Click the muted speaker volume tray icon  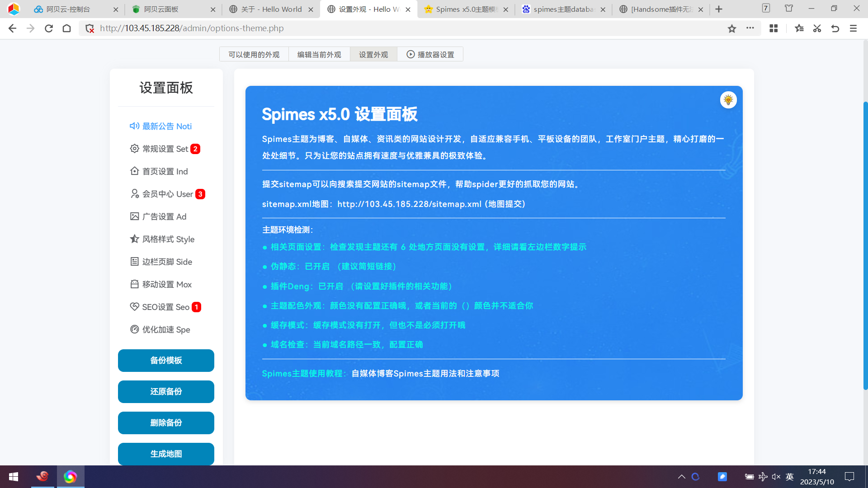pyautogui.click(x=776, y=477)
